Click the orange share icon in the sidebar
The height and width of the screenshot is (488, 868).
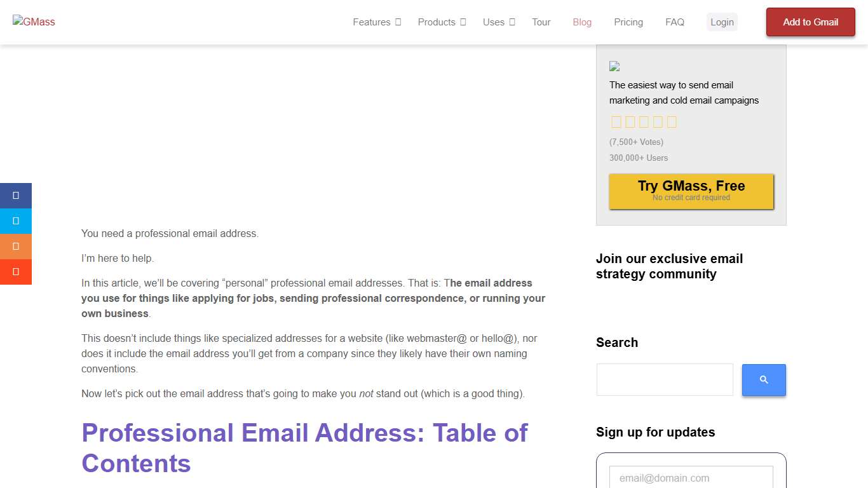pos(16,246)
